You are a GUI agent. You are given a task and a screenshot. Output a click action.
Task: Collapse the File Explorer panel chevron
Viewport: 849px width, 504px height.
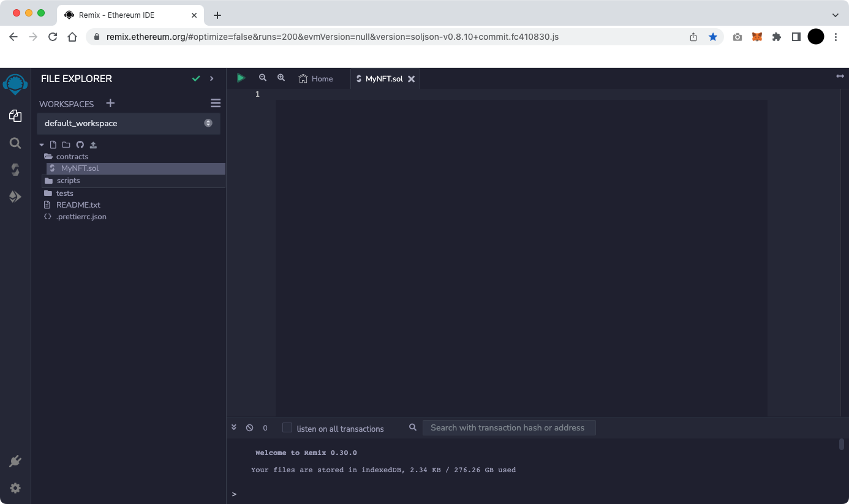[x=212, y=78]
